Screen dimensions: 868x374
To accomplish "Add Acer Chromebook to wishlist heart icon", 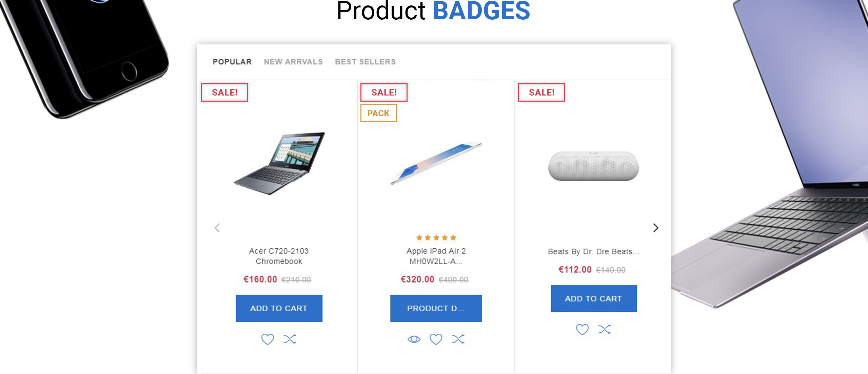I will (267, 339).
